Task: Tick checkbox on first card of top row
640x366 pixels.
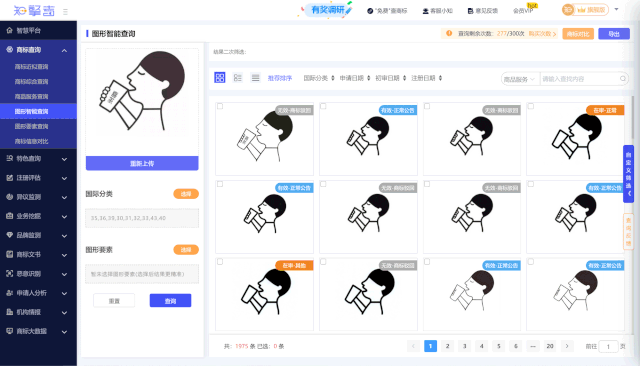Action: [x=220, y=106]
